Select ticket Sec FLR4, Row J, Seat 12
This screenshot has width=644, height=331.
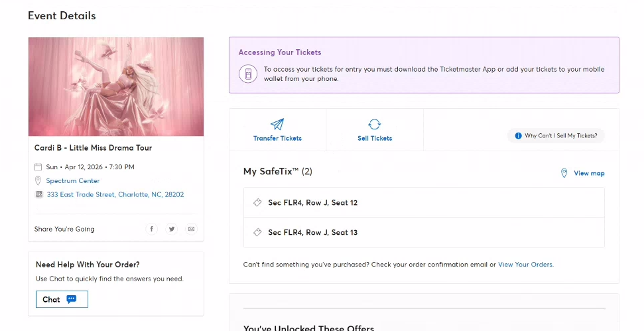[x=424, y=202]
